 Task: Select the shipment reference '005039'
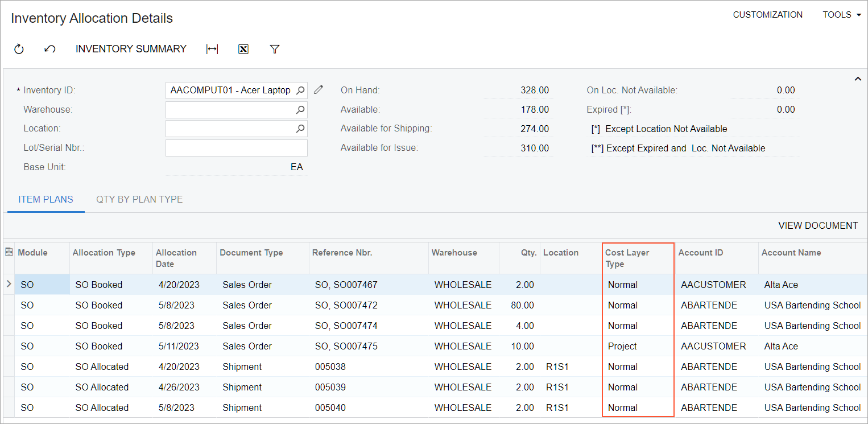pos(369,387)
